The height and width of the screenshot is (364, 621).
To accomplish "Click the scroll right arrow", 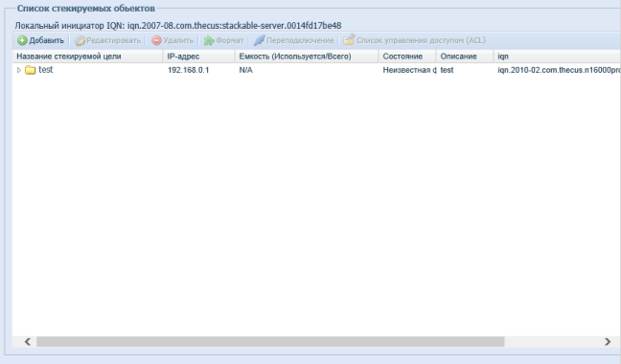I will [608, 341].
